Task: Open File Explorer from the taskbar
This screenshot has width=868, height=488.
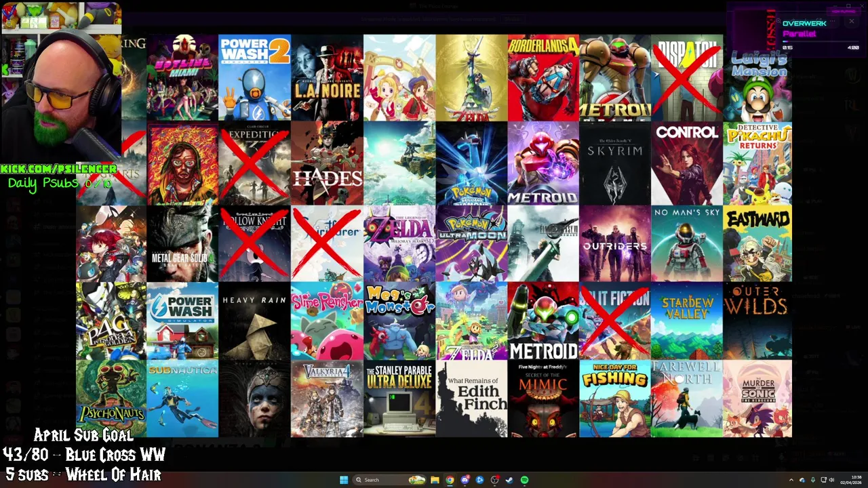Action: tap(435, 480)
